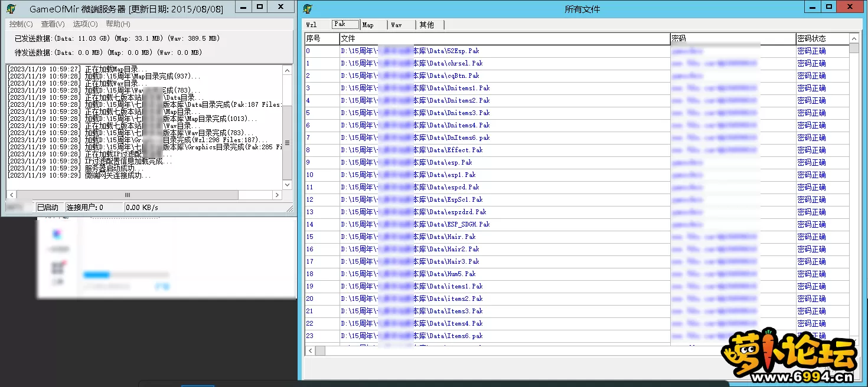Select file row Data\Hair.Pak

click(577, 237)
